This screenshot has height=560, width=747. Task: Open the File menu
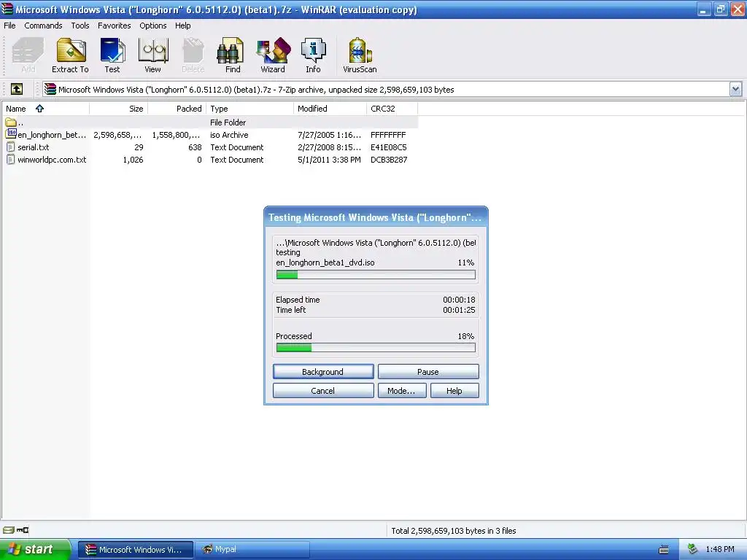9,26
